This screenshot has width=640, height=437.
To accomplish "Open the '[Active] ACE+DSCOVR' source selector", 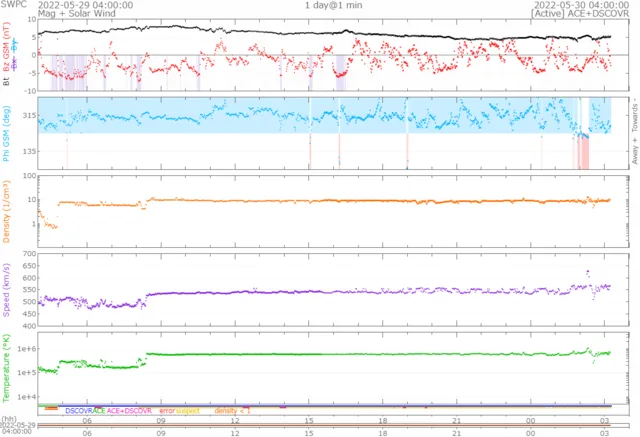I will (581, 14).
